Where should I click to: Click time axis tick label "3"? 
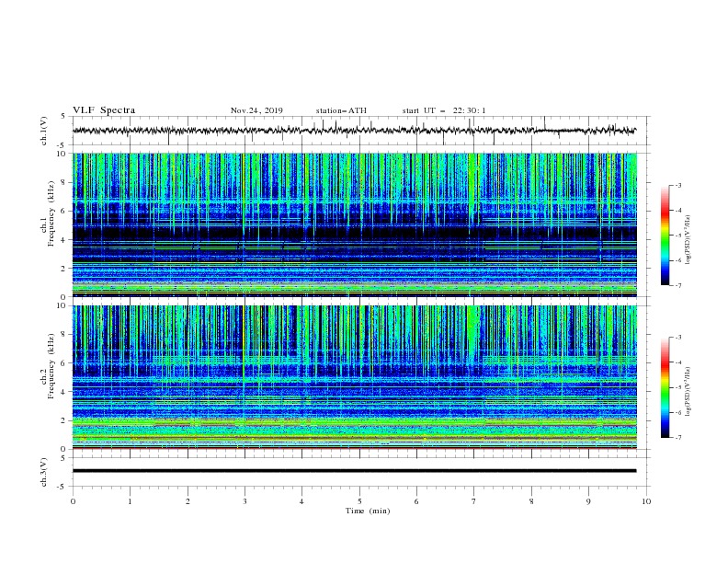click(x=245, y=501)
